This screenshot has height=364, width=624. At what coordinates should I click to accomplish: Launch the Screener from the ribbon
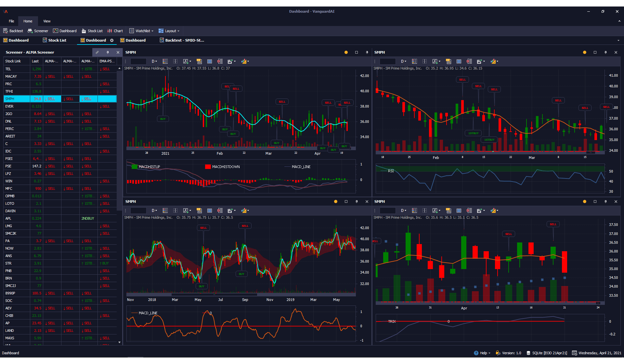(x=38, y=31)
